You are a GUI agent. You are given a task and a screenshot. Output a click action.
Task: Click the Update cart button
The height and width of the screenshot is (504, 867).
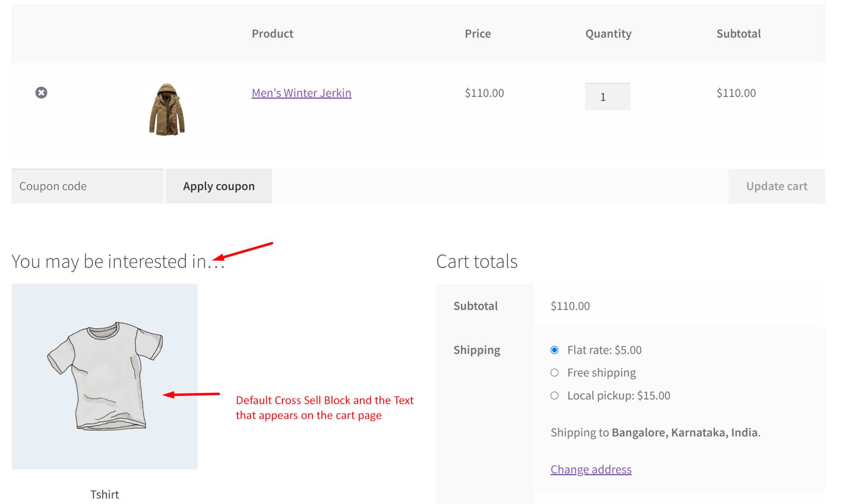(776, 186)
